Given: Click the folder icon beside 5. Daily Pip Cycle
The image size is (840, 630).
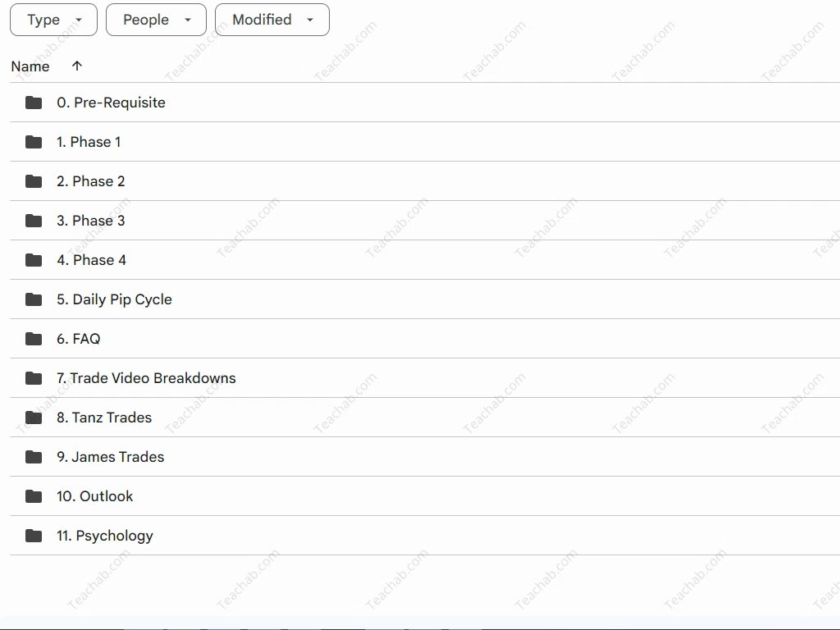Looking at the screenshot, I should 34,299.
